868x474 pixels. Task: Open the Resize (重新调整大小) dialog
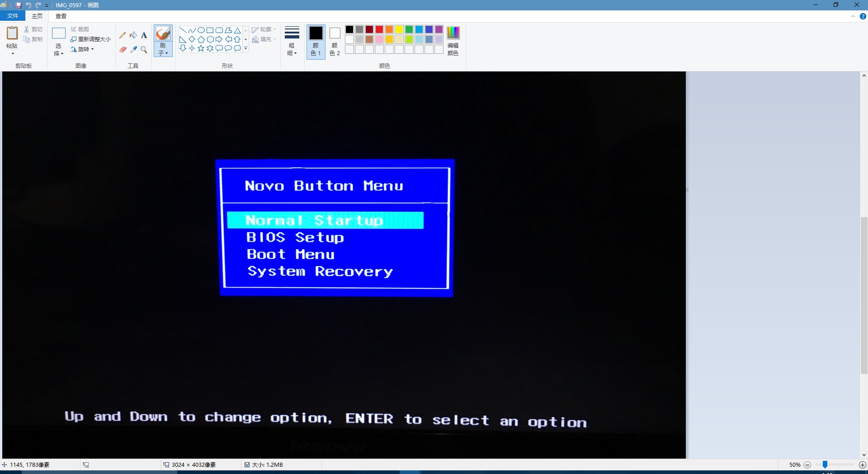(91, 39)
